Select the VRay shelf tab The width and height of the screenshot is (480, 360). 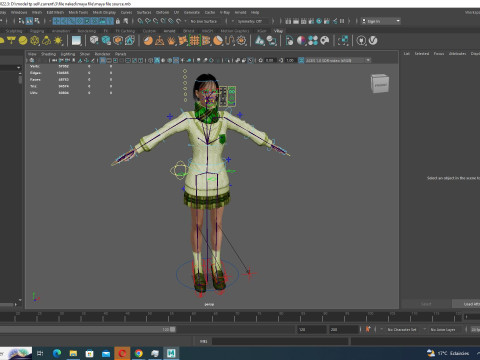pyautogui.click(x=278, y=31)
